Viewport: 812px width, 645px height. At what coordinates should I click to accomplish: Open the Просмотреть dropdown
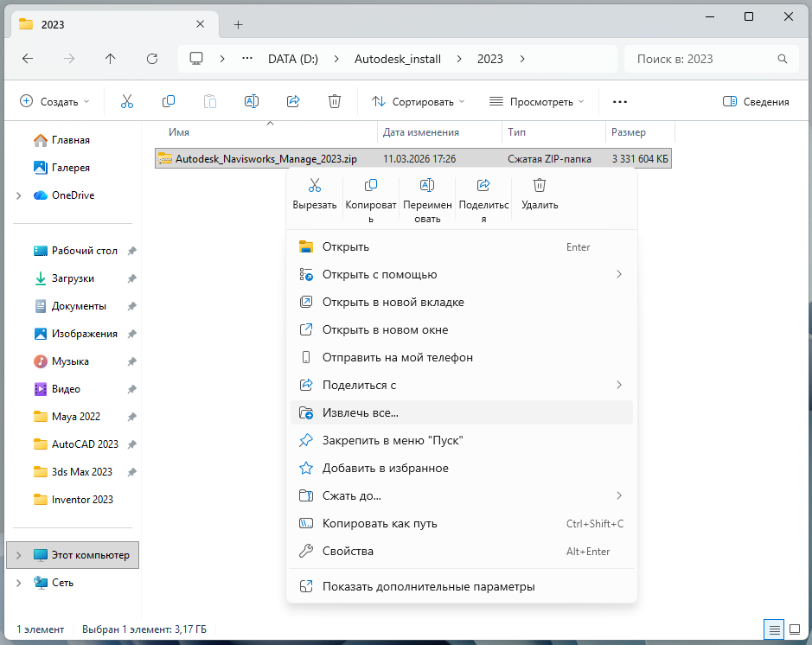(537, 101)
